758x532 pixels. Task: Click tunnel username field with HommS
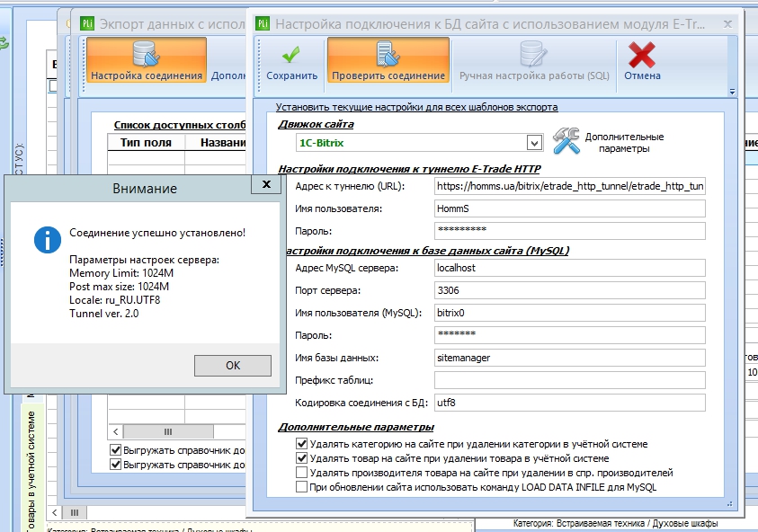coord(569,208)
